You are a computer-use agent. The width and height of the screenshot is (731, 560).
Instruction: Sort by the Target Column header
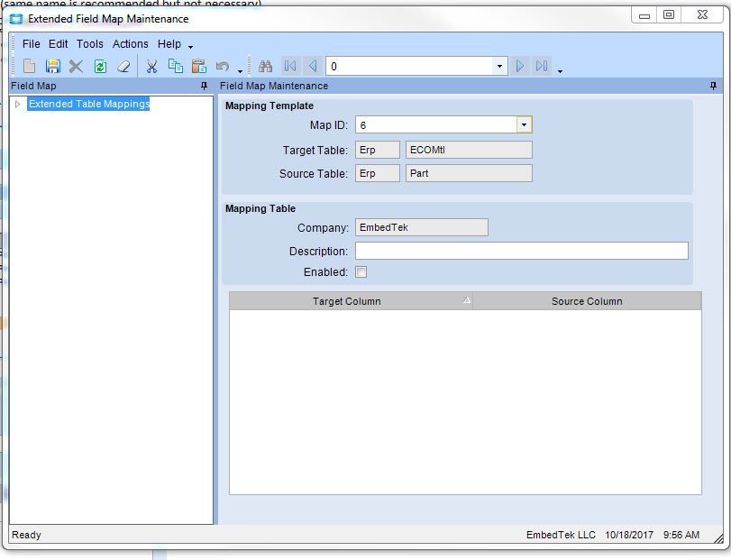point(351,301)
